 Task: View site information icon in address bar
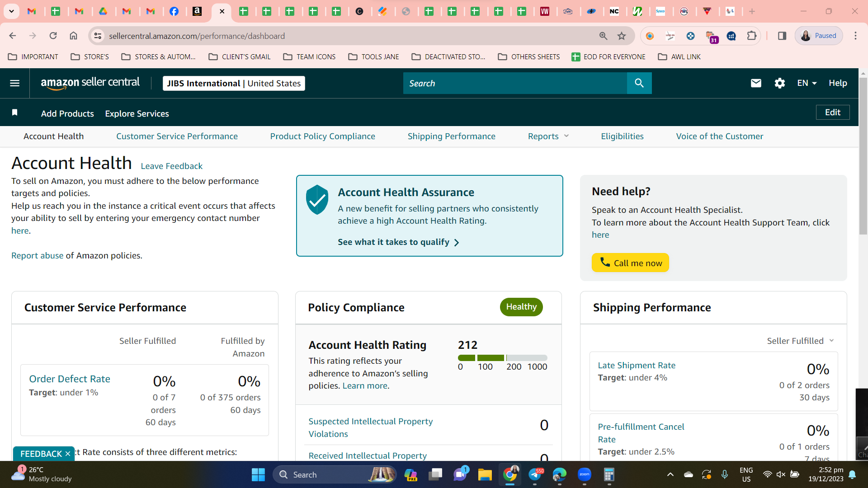pyautogui.click(x=98, y=36)
